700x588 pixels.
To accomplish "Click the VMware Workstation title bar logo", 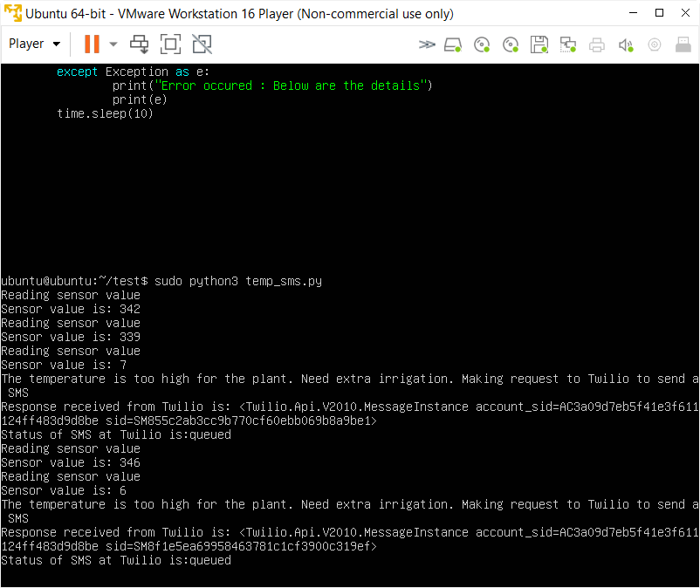I will [x=13, y=13].
